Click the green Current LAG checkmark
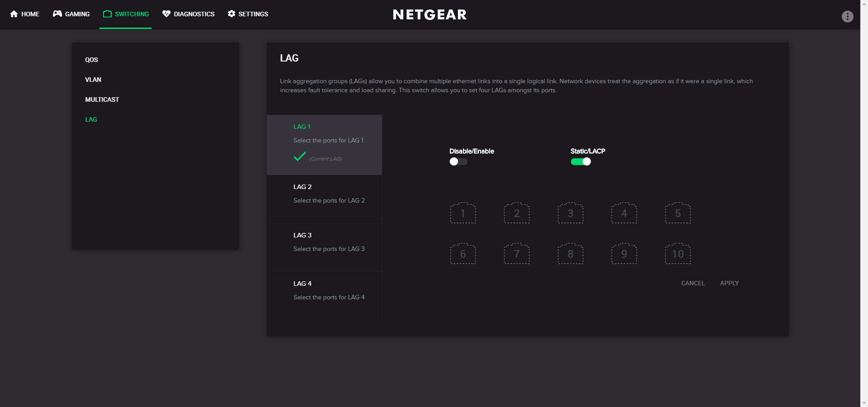Viewport: 868px width, 407px height. [300, 156]
